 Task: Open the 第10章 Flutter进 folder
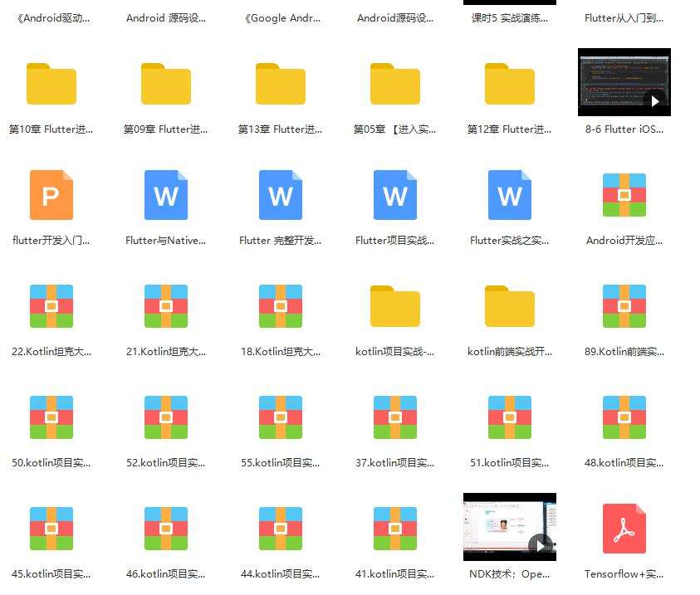coord(51,83)
